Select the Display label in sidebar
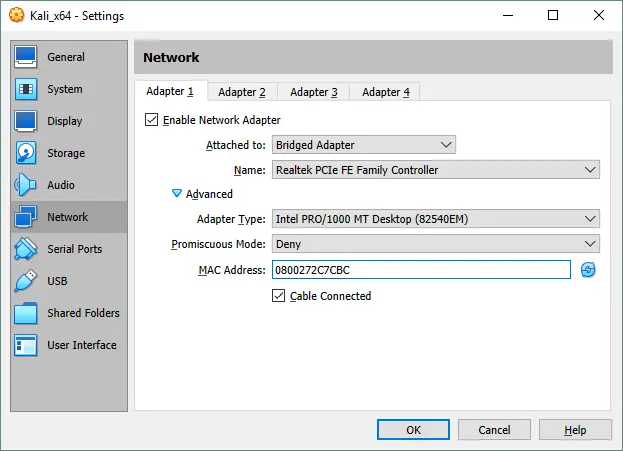The height and width of the screenshot is (451, 623). click(x=65, y=121)
